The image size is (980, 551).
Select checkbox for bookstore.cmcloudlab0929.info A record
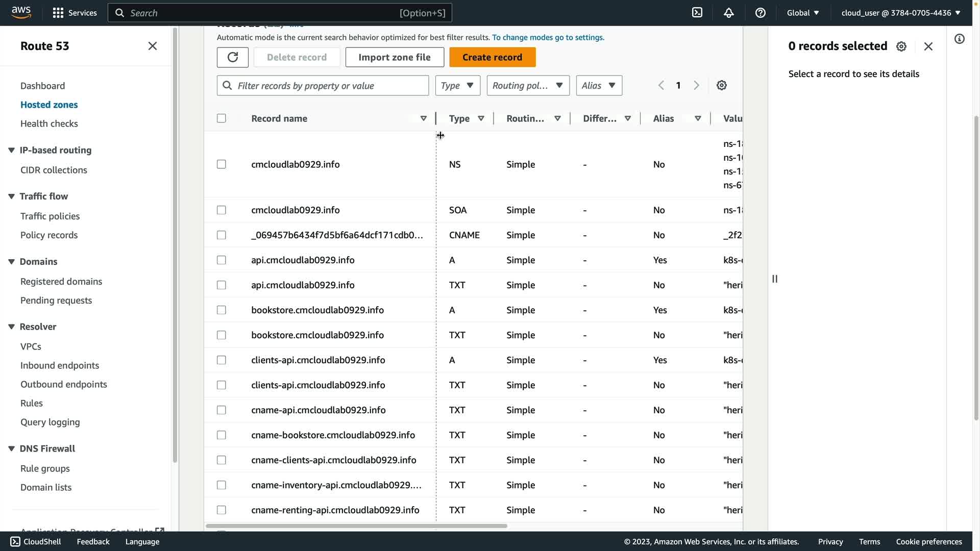click(222, 310)
